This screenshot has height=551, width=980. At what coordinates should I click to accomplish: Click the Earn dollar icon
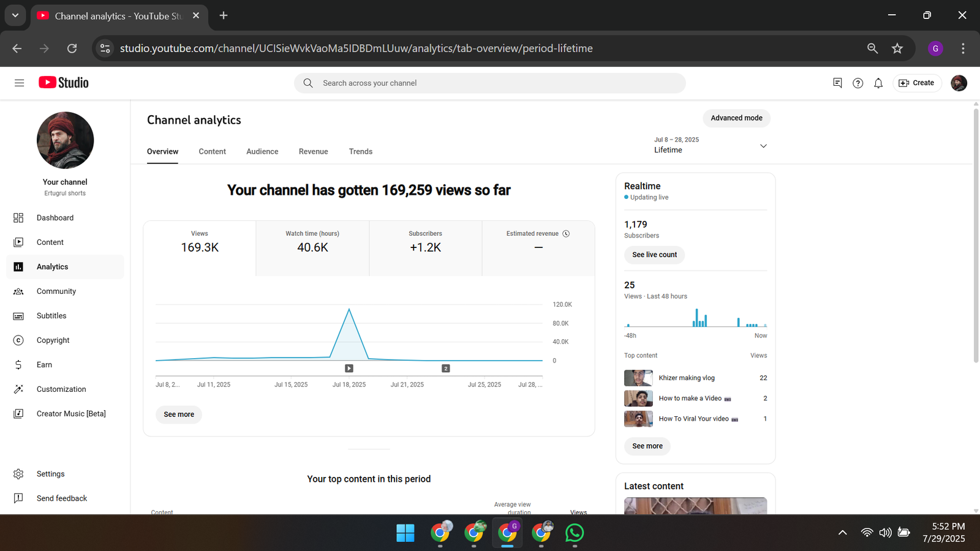point(18,365)
